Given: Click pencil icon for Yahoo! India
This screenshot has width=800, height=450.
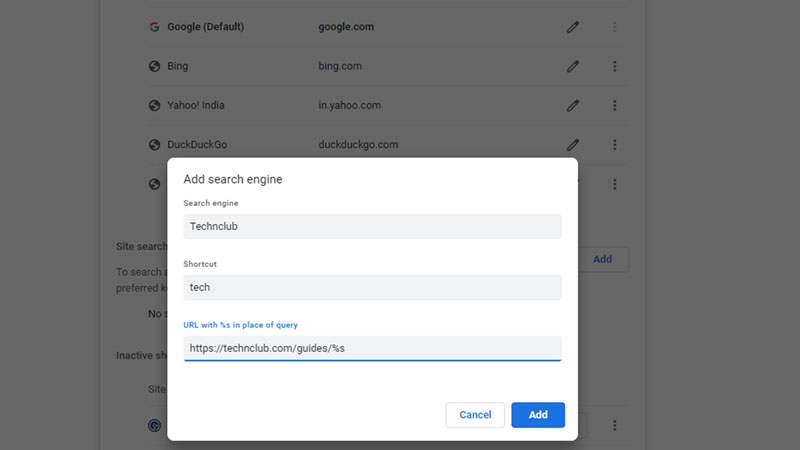Looking at the screenshot, I should [572, 106].
